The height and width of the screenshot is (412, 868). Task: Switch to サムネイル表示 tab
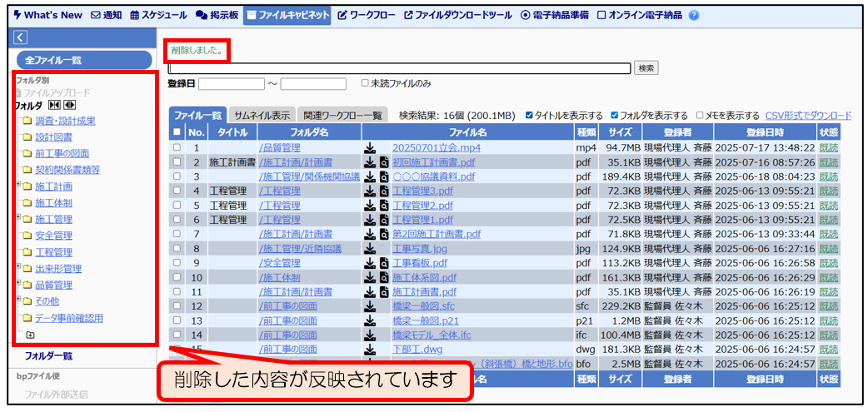[x=262, y=116]
